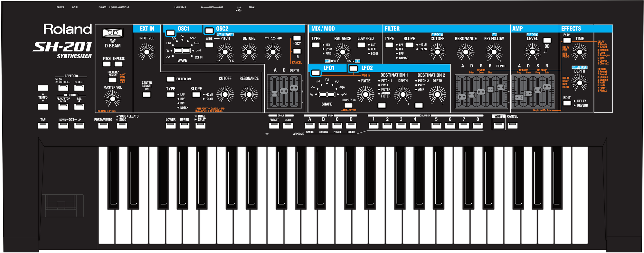Click the FILTER/ASSIGN button under D BEAM

point(112,80)
